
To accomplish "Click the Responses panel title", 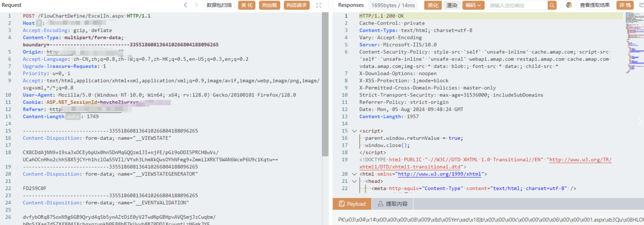I will 351,5.
